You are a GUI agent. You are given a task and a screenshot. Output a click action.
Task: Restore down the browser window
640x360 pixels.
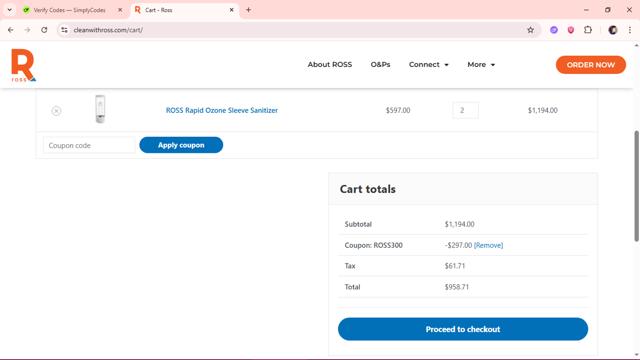point(608,10)
